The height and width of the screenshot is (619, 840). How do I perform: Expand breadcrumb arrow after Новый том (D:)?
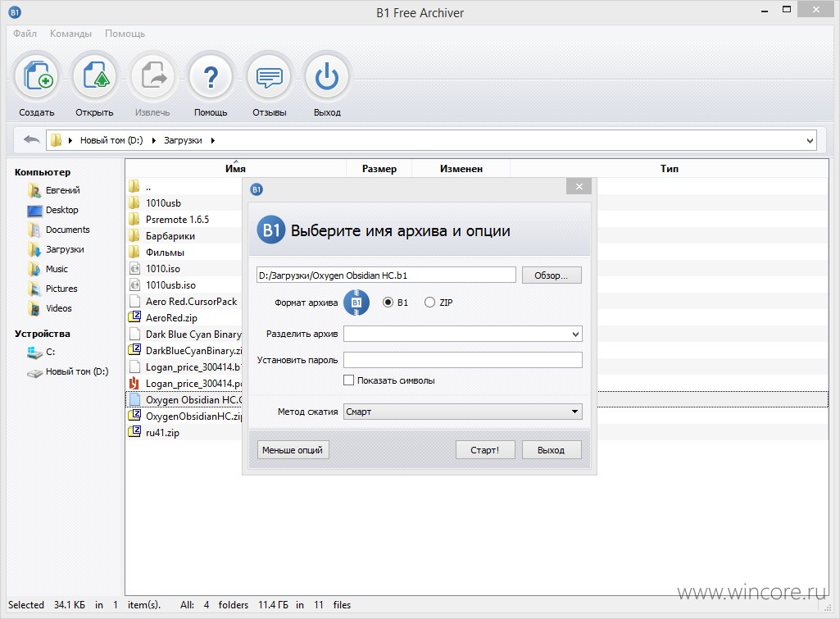click(x=154, y=140)
